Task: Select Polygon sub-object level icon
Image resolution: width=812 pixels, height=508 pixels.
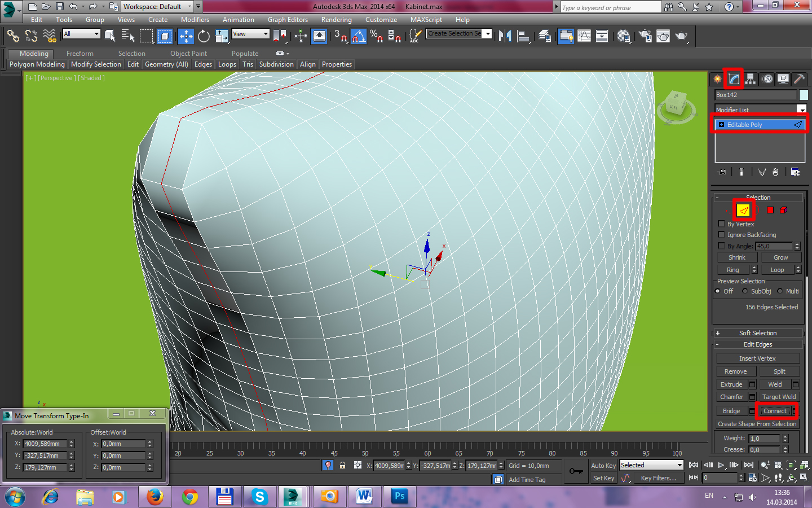Action: 770,210
